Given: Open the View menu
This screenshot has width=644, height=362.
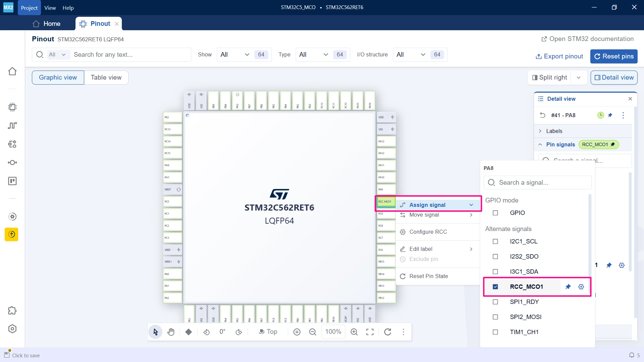Looking at the screenshot, I should coord(50,8).
